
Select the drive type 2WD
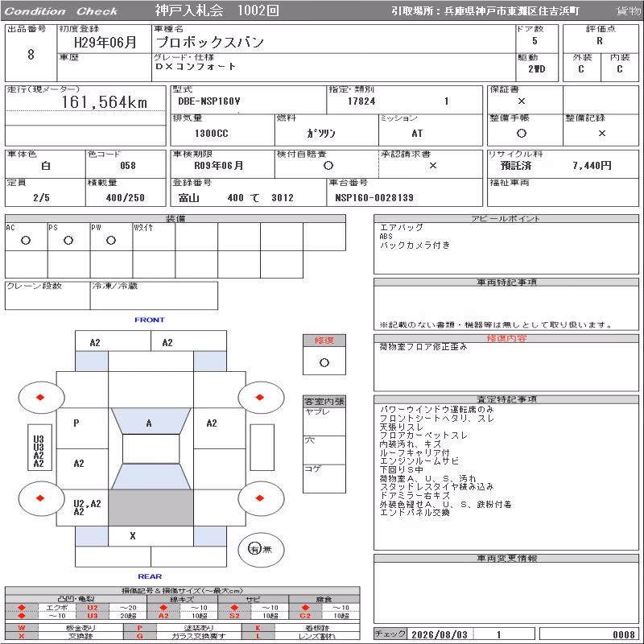coord(536,68)
